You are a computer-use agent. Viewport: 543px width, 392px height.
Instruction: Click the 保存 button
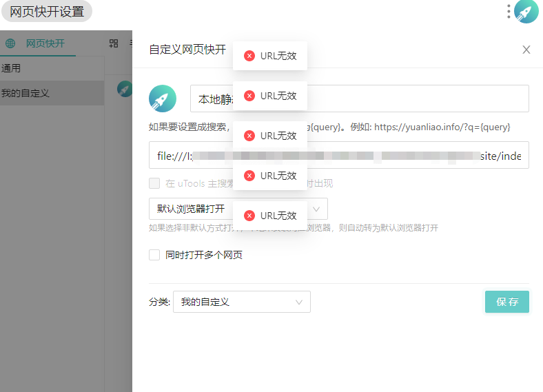507,302
